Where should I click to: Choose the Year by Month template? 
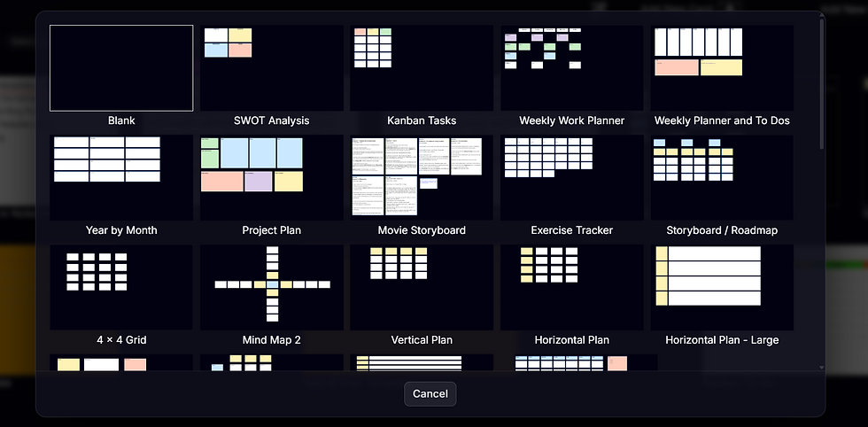[121, 178]
